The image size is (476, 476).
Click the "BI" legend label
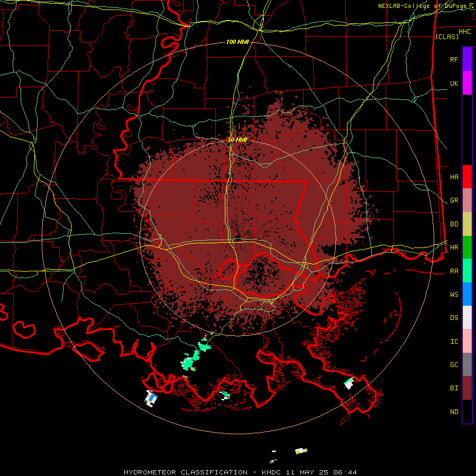454,388
